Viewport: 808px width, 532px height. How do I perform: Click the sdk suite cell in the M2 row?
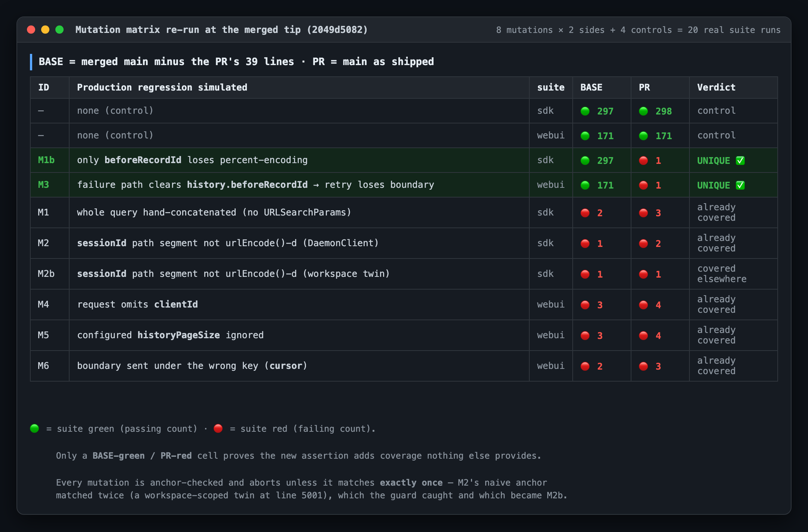click(x=551, y=243)
